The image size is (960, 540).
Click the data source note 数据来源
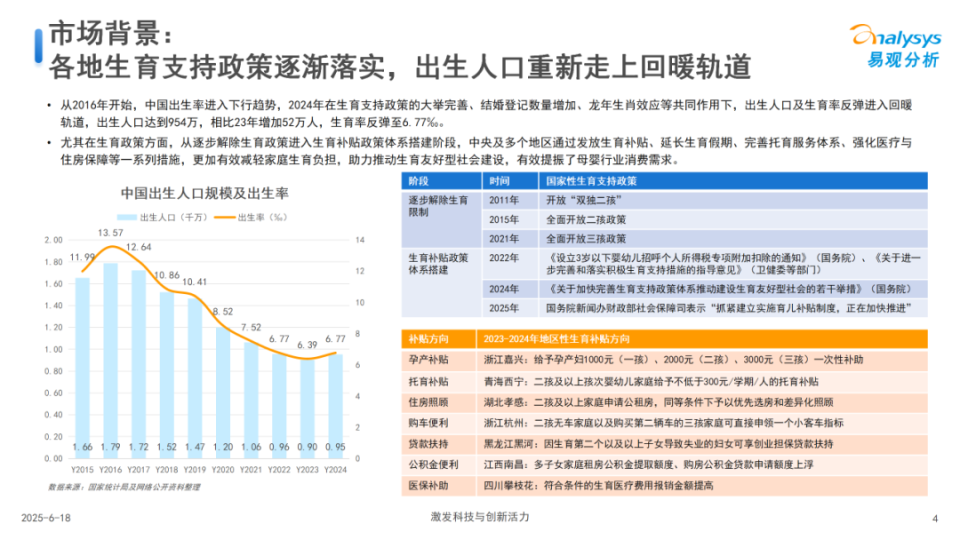tap(124, 487)
